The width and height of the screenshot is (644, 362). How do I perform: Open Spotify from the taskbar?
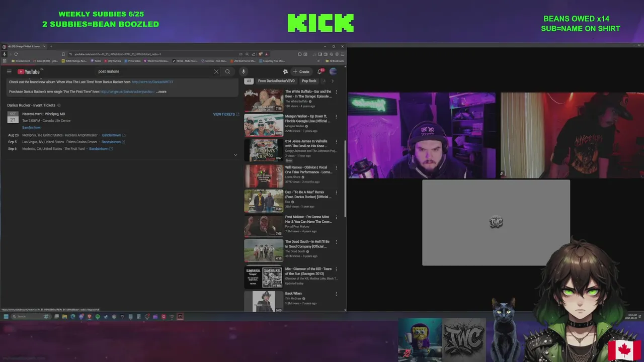click(98, 316)
